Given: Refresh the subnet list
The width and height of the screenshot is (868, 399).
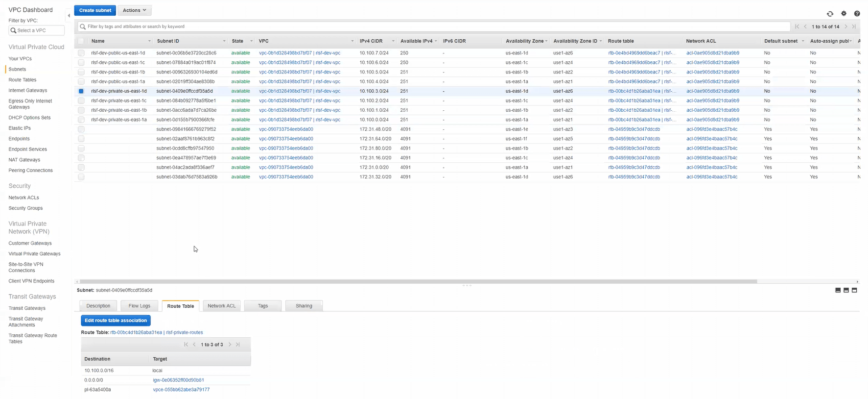Looking at the screenshot, I should click(x=830, y=14).
